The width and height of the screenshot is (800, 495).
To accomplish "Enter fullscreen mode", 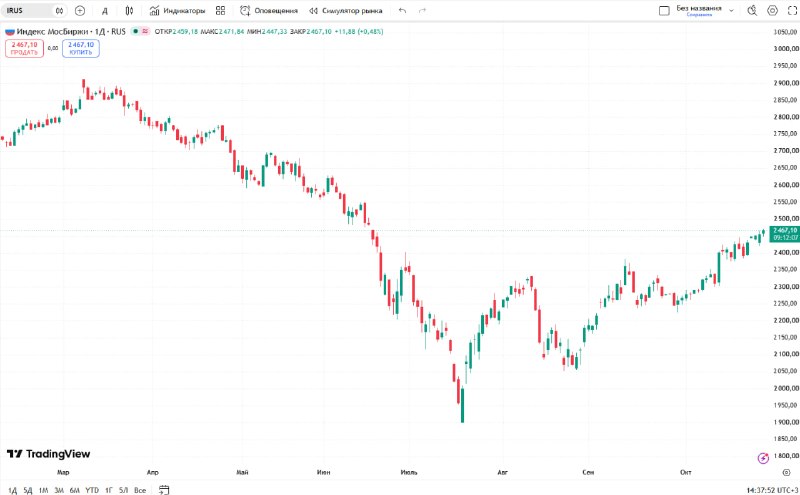I will pos(792,10).
